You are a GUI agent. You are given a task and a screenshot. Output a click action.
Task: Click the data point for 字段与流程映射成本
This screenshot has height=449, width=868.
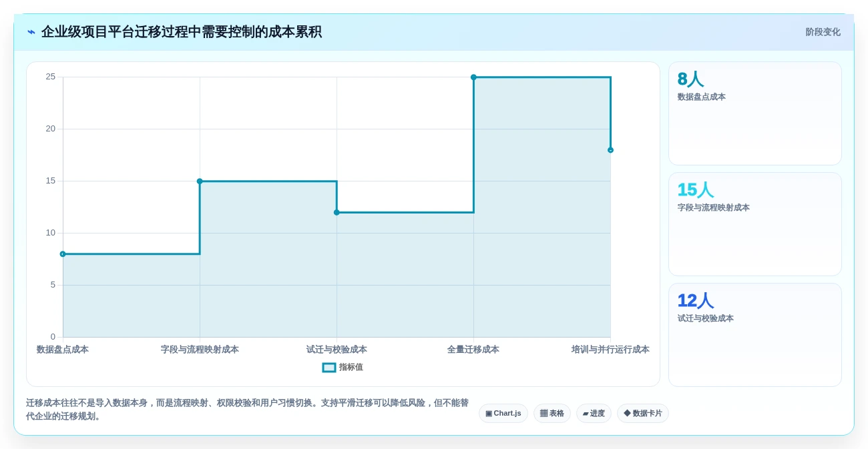(200, 181)
